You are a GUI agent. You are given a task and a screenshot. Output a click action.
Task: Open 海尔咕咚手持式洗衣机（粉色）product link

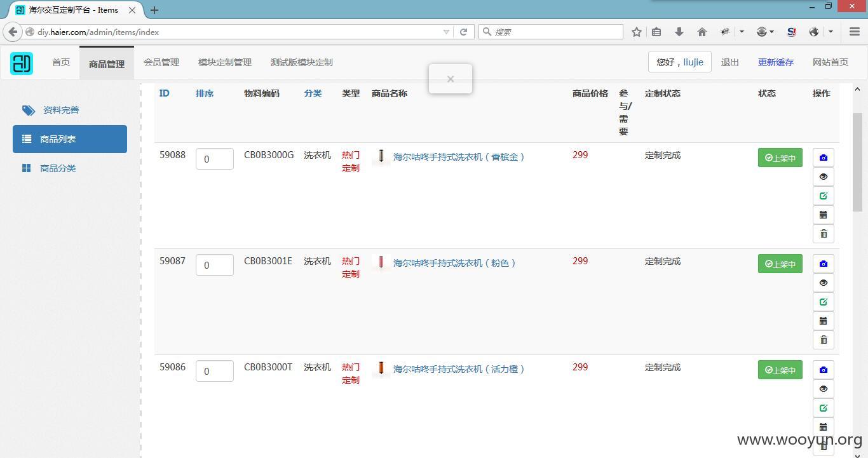coord(455,263)
